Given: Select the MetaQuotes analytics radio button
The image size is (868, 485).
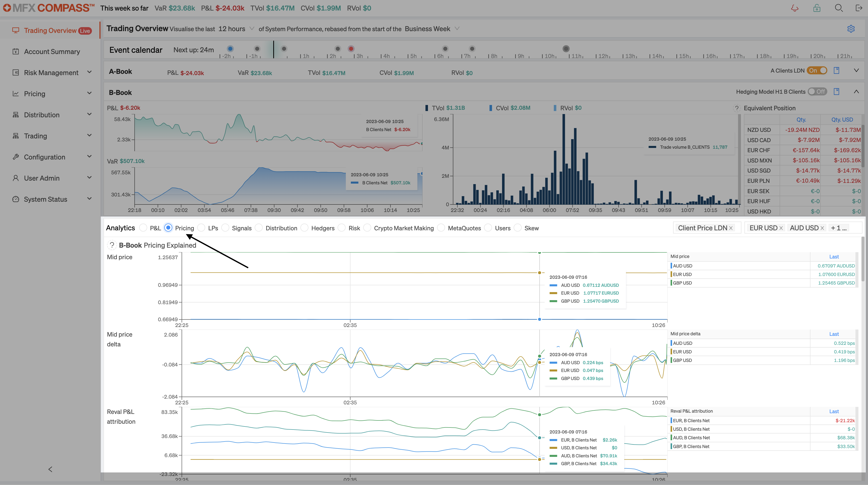Looking at the screenshot, I should coord(441,228).
